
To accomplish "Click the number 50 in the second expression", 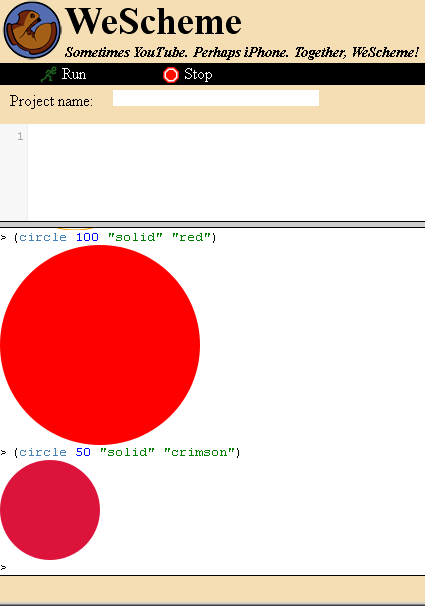I will tap(83, 452).
